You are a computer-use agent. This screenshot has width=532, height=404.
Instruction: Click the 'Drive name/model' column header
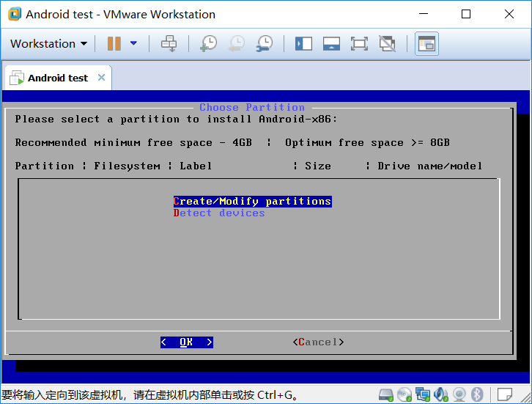pyautogui.click(x=429, y=166)
